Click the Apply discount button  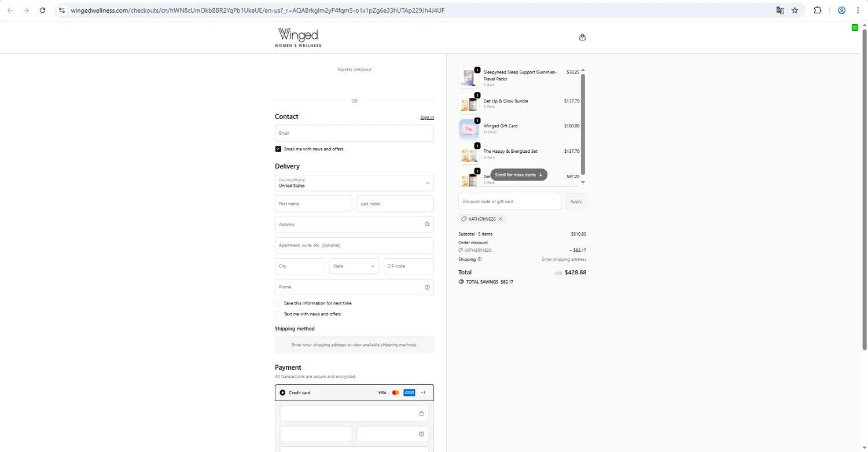[x=576, y=201]
